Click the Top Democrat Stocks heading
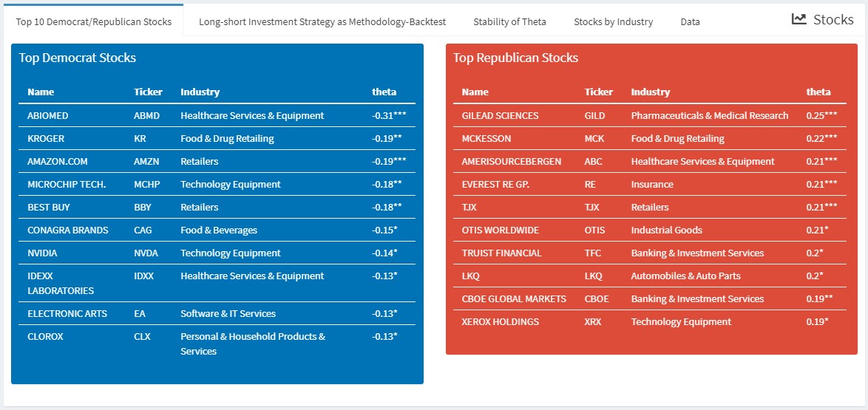868x410 pixels. click(78, 58)
